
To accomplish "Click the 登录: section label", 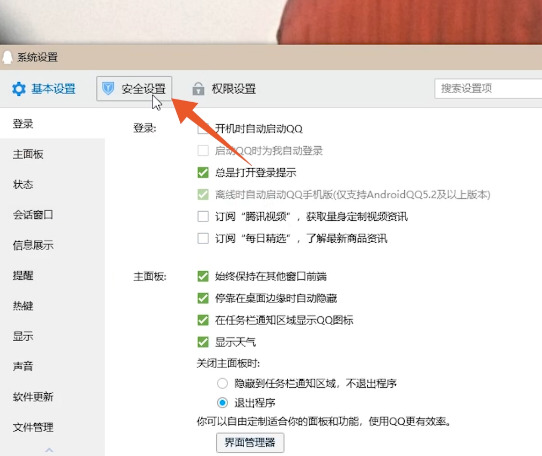I will [x=145, y=128].
